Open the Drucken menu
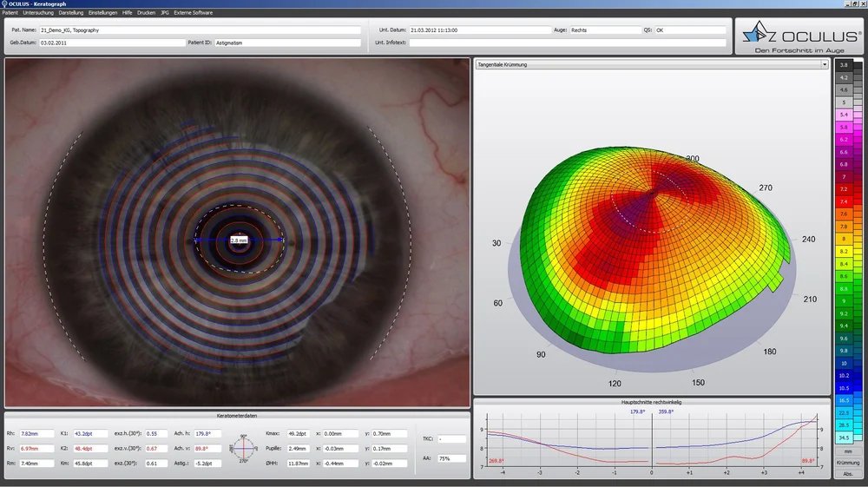868x487 pixels. [x=146, y=12]
